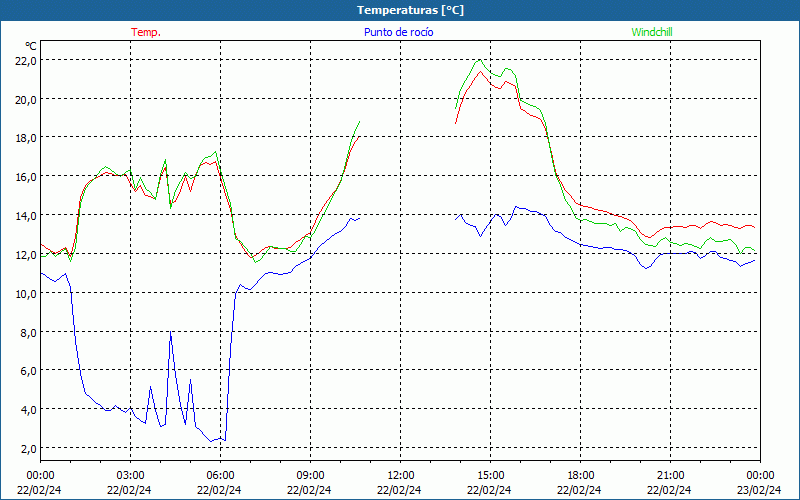Click the 12,0 y-axis value
This screenshot has height=500, width=800.
click(27, 255)
